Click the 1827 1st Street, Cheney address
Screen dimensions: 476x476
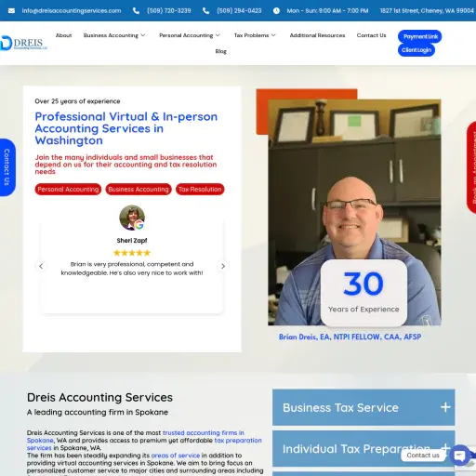point(427,11)
